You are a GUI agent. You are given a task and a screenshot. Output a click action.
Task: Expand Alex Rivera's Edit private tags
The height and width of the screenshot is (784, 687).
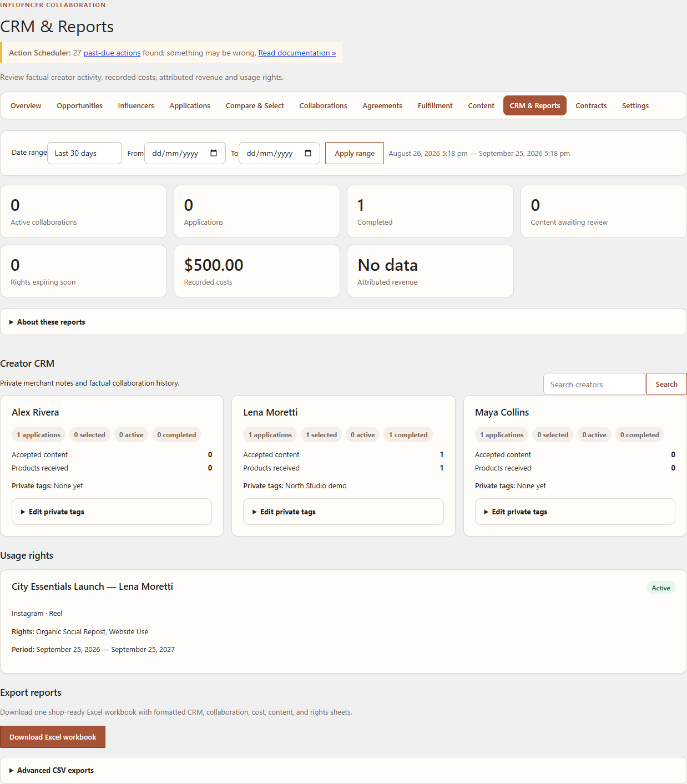112,512
